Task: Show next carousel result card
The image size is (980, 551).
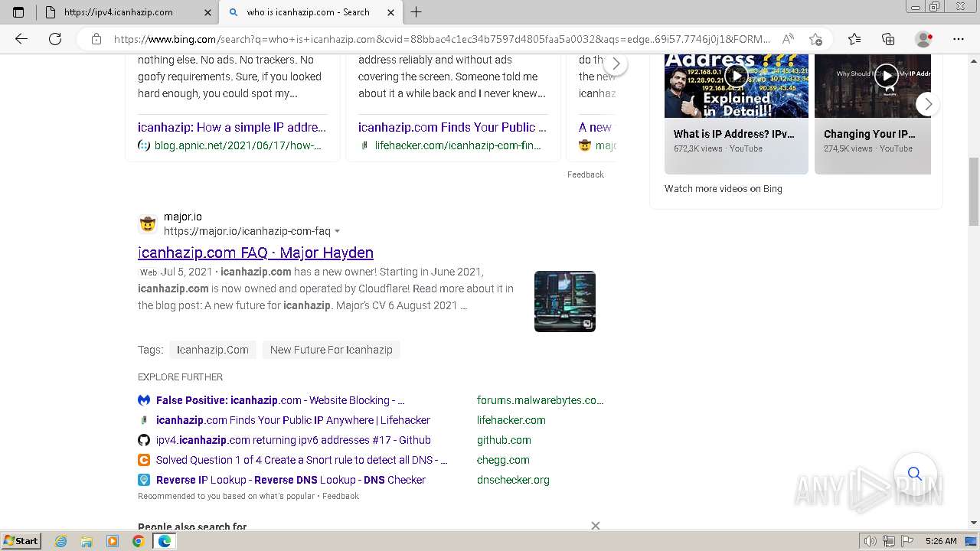Action: pyautogui.click(x=616, y=64)
